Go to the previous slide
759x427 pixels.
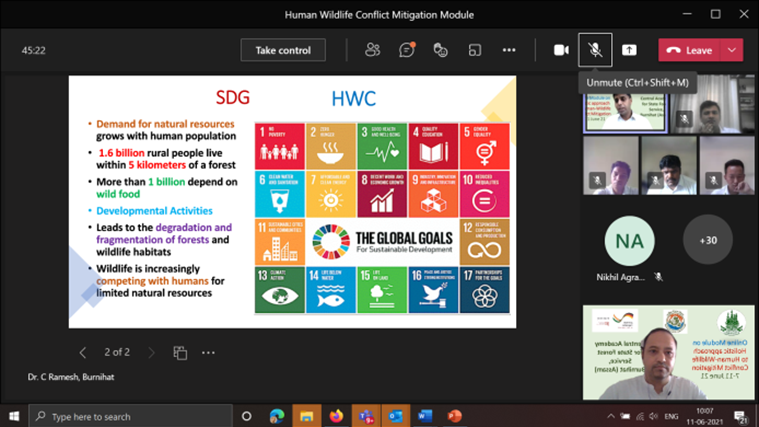point(83,352)
